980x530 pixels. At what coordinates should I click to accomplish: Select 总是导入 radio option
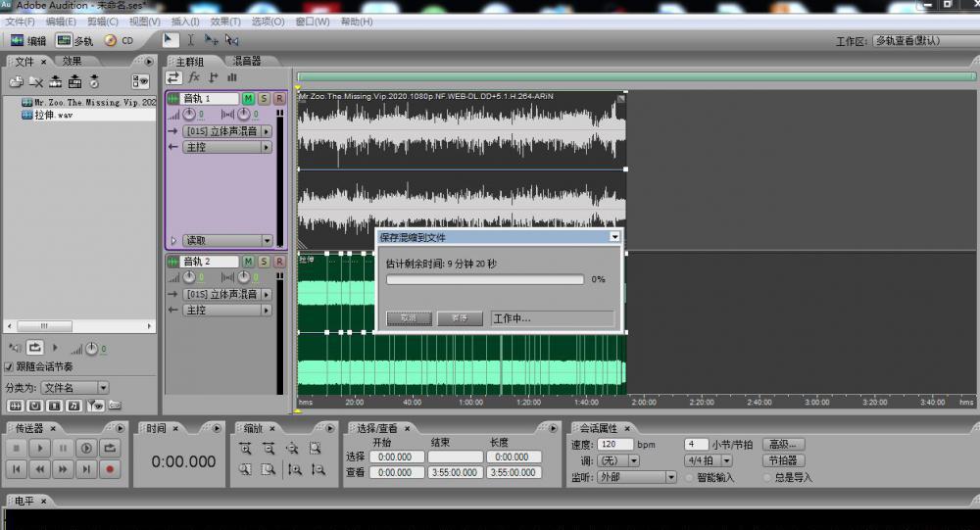(767, 478)
